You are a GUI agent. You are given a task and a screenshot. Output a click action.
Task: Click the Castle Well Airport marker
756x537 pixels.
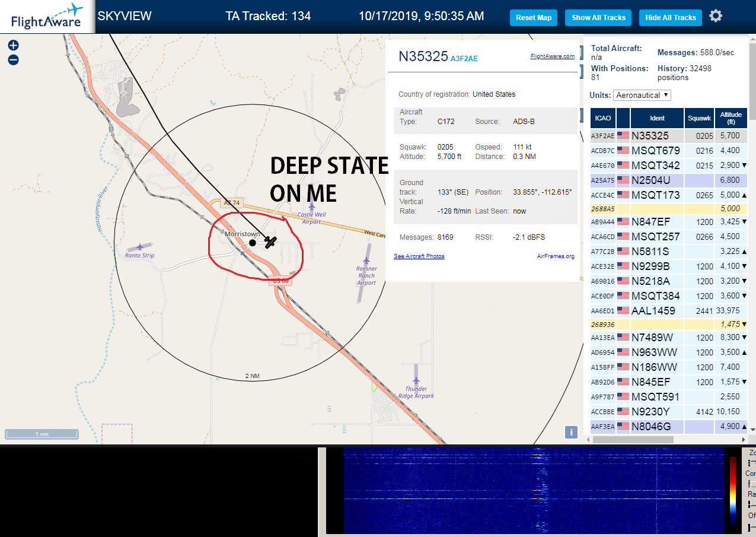[311, 207]
